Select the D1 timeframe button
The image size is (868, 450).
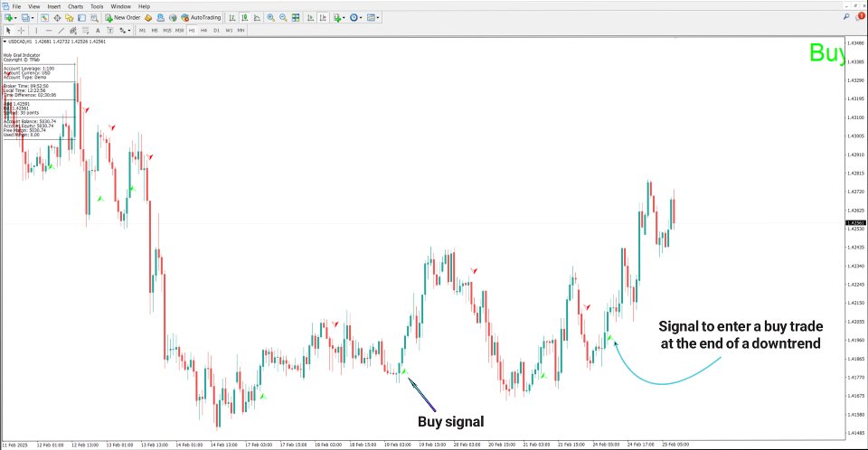pyautogui.click(x=216, y=31)
